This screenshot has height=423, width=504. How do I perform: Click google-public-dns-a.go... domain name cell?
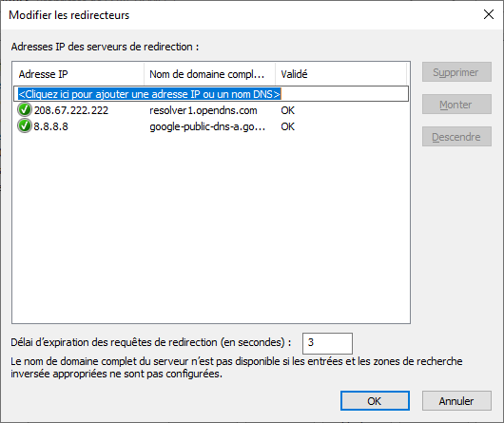(207, 126)
